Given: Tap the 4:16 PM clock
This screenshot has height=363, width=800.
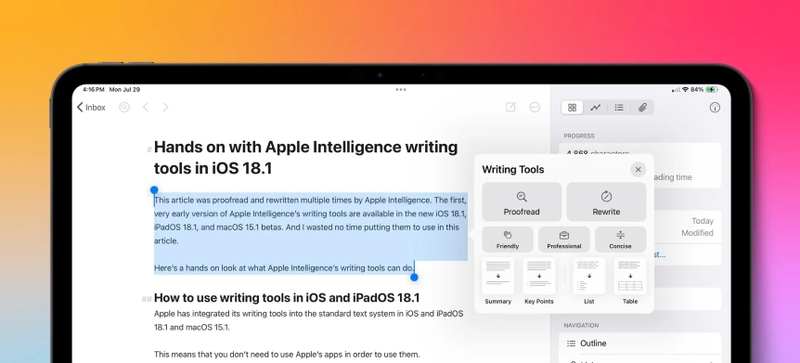Looking at the screenshot, I should pyautogui.click(x=93, y=89).
